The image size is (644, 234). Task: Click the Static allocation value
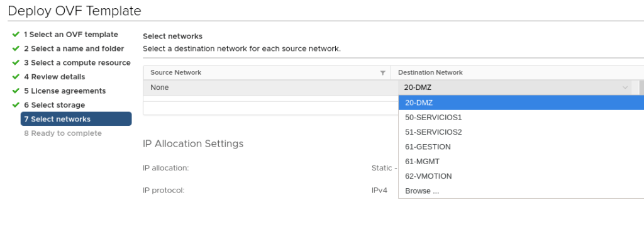[x=384, y=169]
